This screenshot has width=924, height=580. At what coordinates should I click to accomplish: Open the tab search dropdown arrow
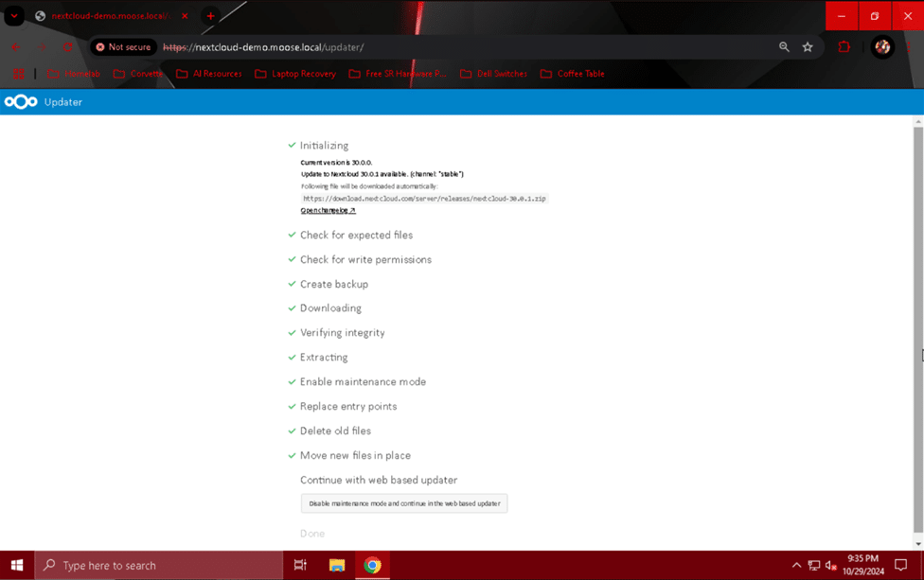(x=14, y=16)
